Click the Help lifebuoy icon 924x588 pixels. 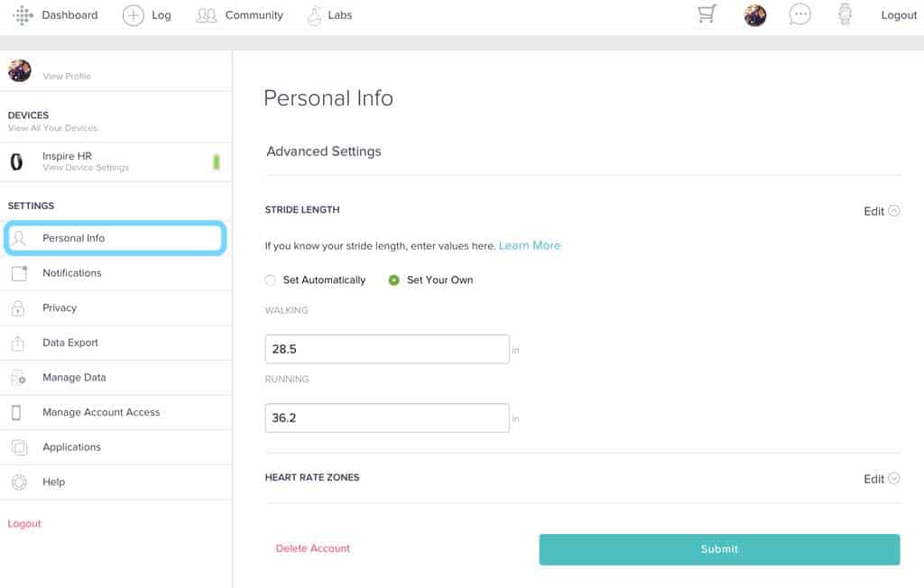pos(19,482)
